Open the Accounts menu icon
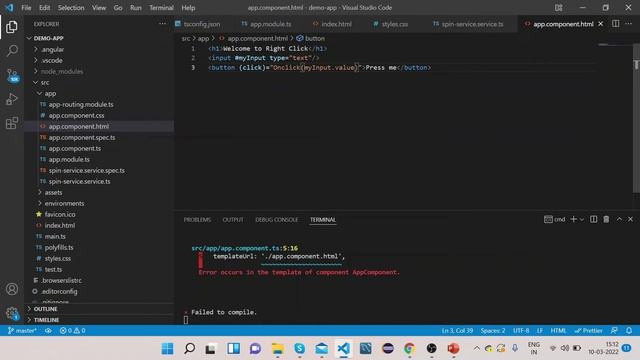The height and width of the screenshot is (360, 640). point(12,289)
